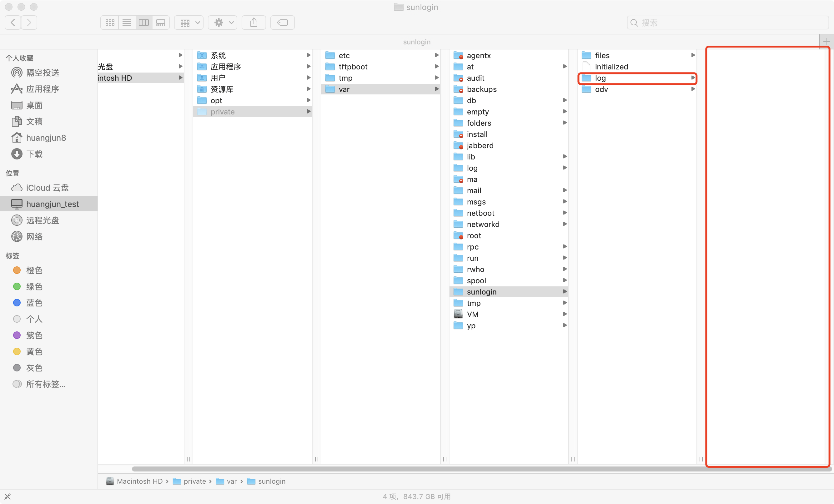Open AirDrop (隔空投送) in sidebar

point(42,73)
